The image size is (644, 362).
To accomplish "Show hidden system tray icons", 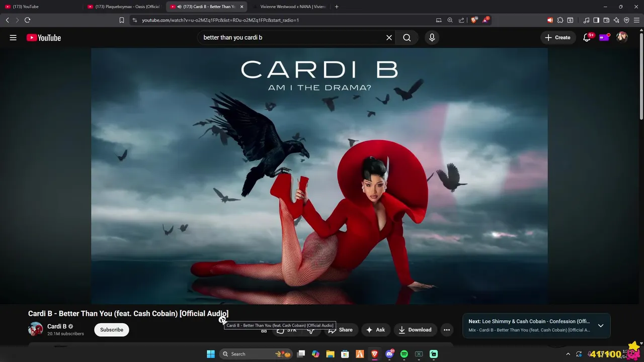I will (568, 354).
